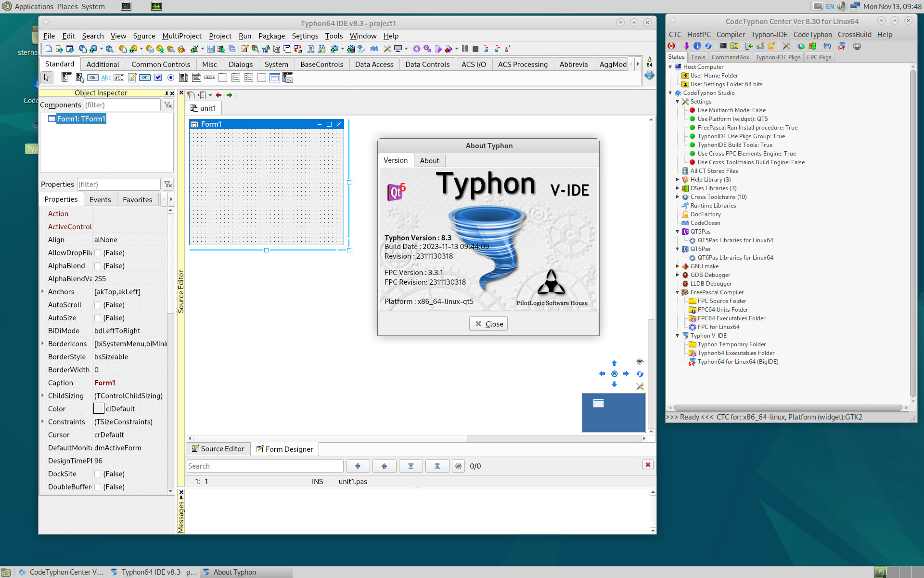Viewport: 924px width, 578px height.
Task: Click terminal icon in CodeTyphon Center toolbar
Action: pos(723,46)
